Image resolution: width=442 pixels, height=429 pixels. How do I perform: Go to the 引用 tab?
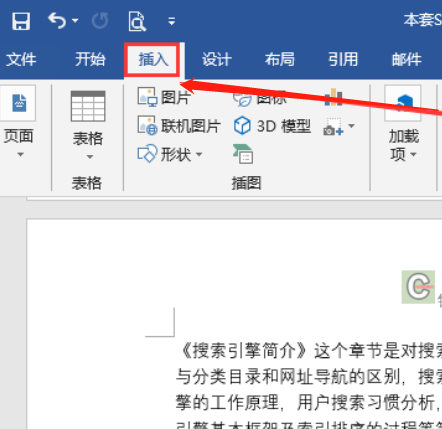point(343,60)
